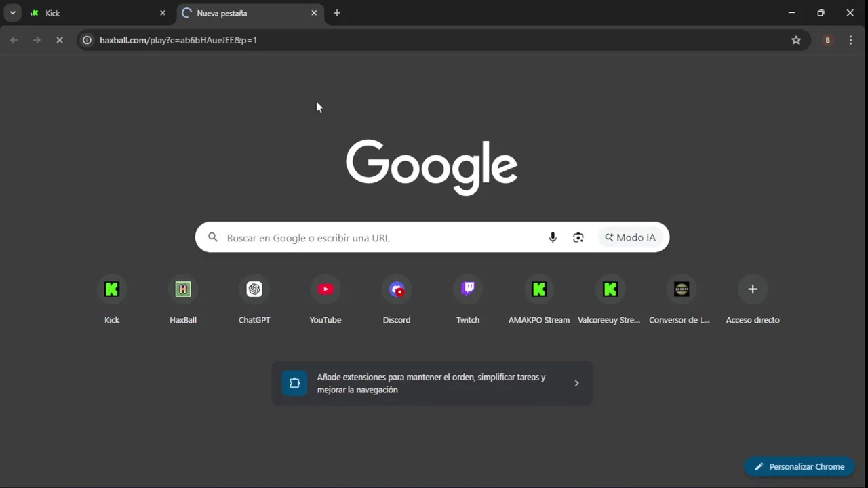Click the Google logo
The width and height of the screenshot is (868, 488).
point(432,167)
